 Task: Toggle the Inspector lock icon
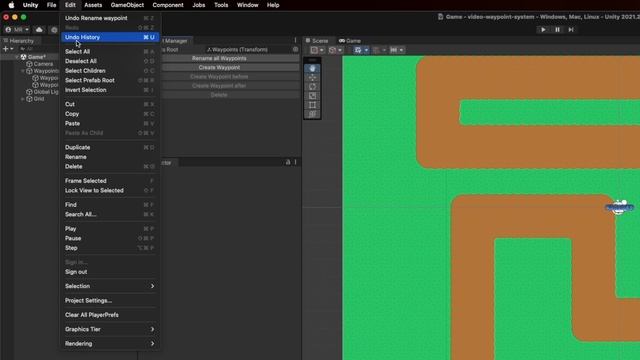pyautogui.click(x=288, y=162)
